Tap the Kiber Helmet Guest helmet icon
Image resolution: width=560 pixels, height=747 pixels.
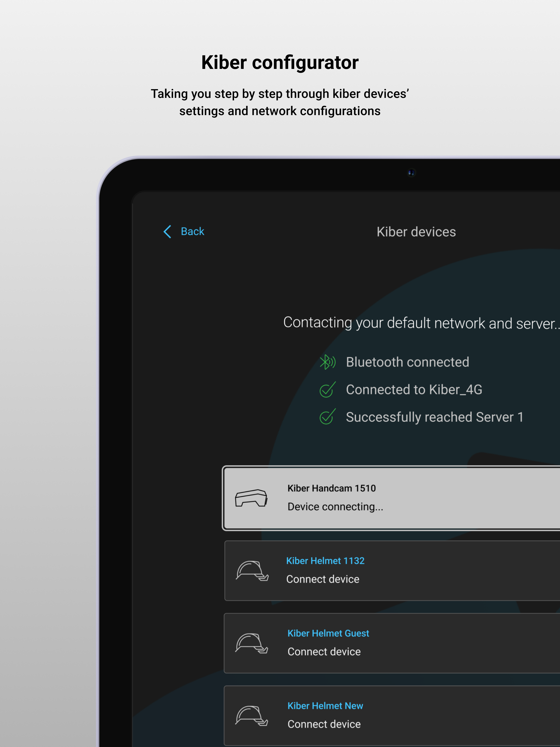click(x=252, y=643)
